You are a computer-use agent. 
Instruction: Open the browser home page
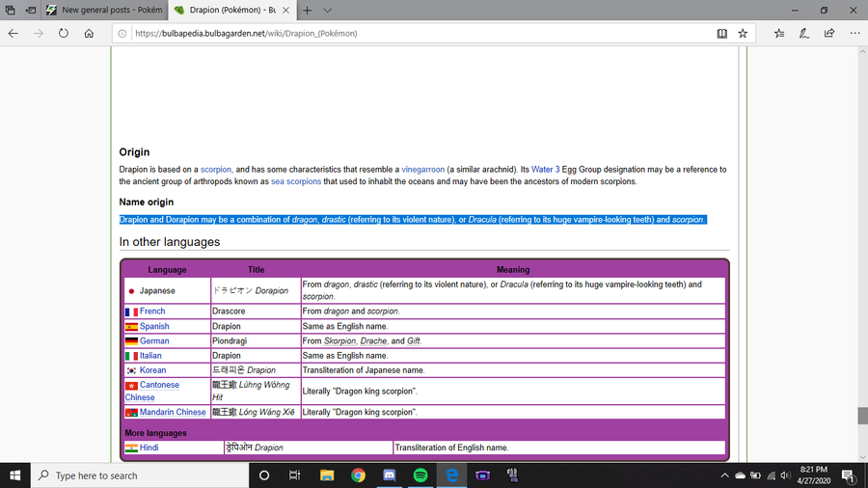coord(89,33)
